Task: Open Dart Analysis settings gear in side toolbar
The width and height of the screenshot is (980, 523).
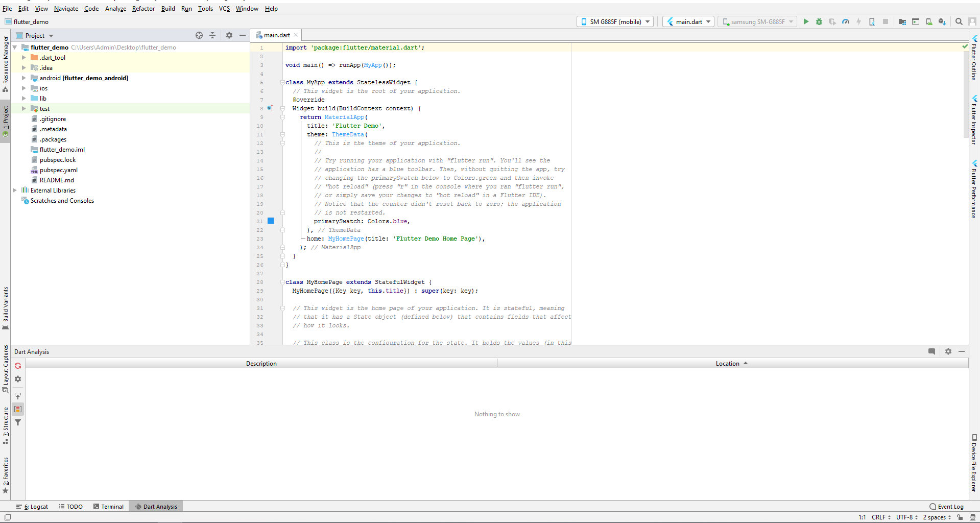Action: pyautogui.click(x=18, y=379)
